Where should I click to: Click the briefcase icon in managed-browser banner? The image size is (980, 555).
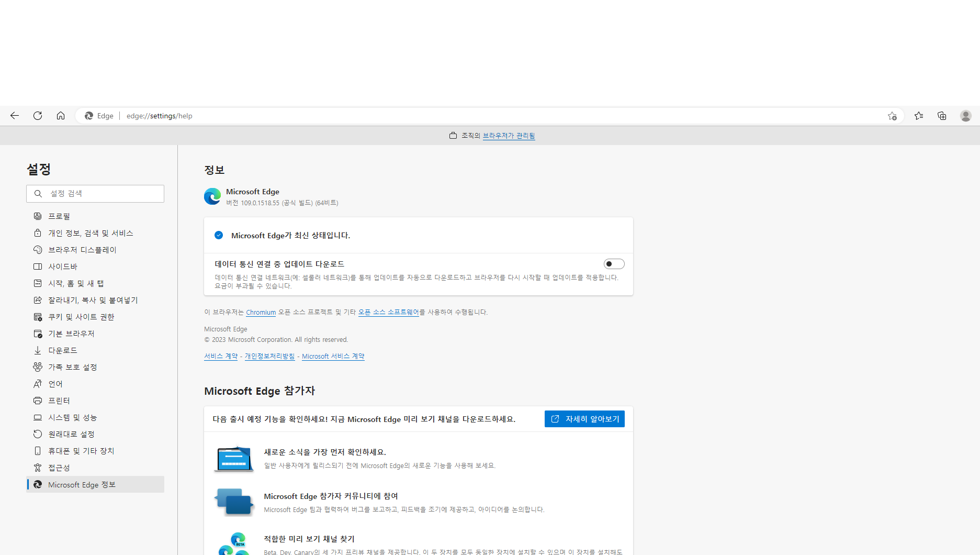[x=453, y=136]
